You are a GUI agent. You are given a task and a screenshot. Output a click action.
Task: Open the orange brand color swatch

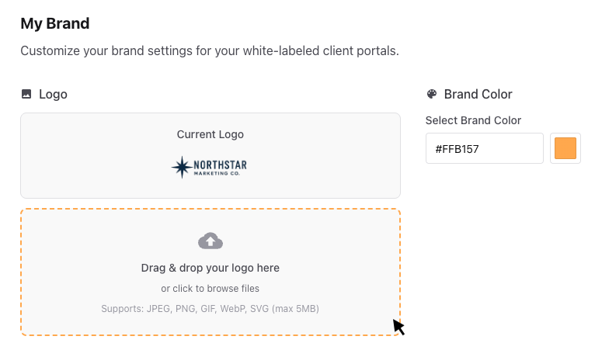[x=565, y=148]
